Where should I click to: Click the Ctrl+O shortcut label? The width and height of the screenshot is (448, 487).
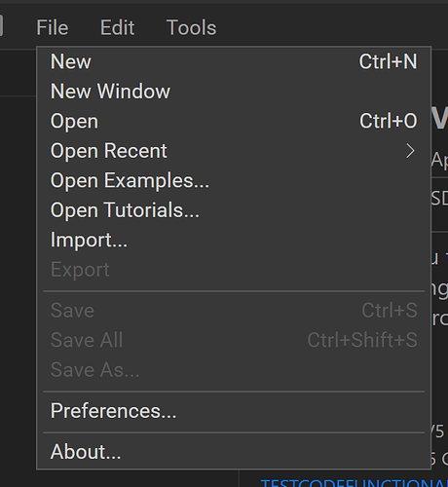pos(389,121)
